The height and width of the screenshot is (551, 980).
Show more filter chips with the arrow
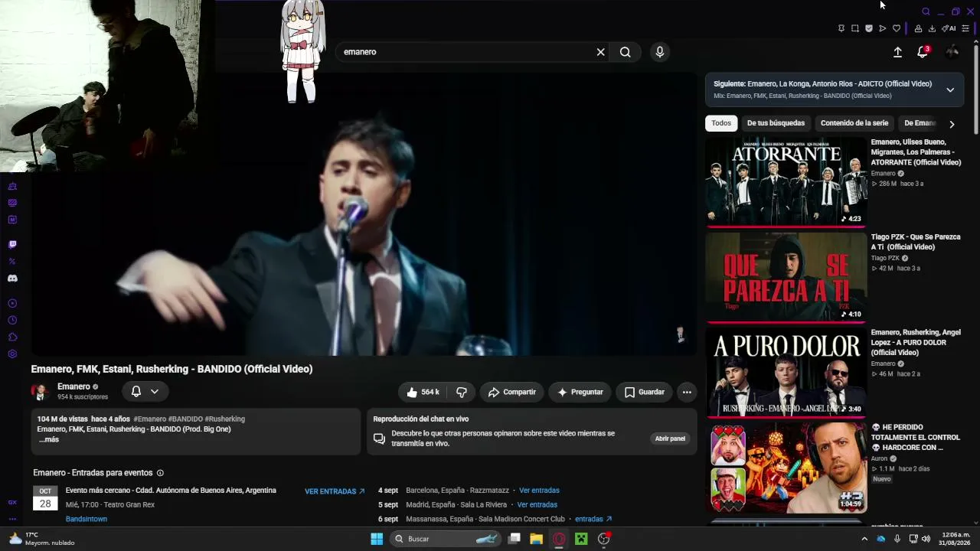coord(952,124)
